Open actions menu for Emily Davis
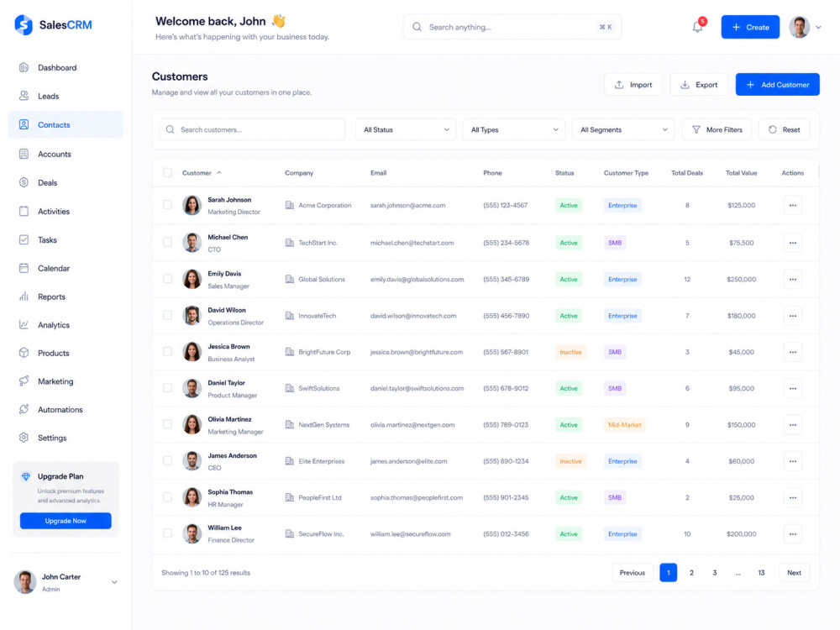 [792, 279]
